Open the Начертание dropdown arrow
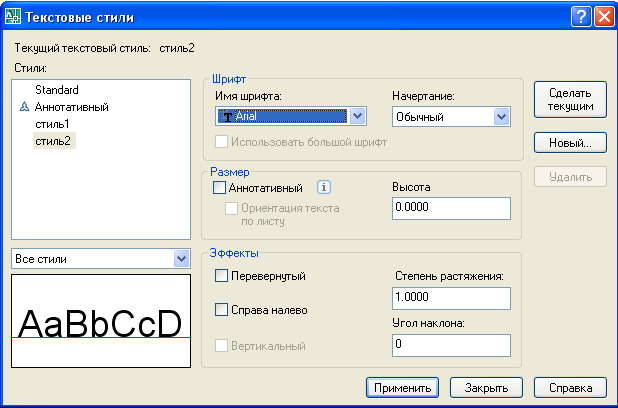The image size is (618, 408). pos(501,117)
